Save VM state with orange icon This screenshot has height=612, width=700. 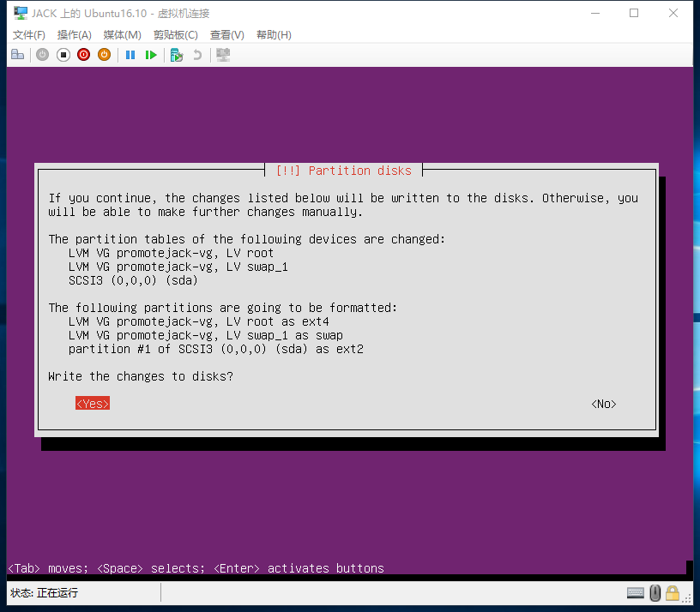point(104,55)
